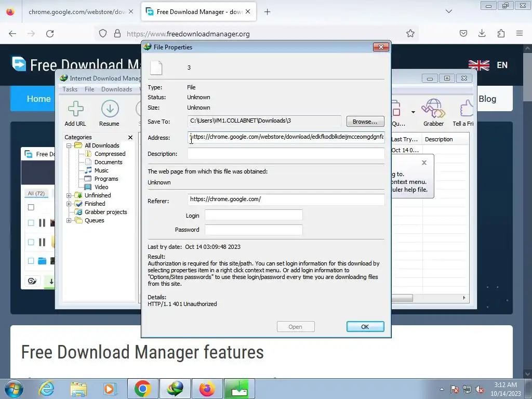This screenshot has height=399, width=532.
Task: Click the green download app taskbar icon
Action: (239, 389)
